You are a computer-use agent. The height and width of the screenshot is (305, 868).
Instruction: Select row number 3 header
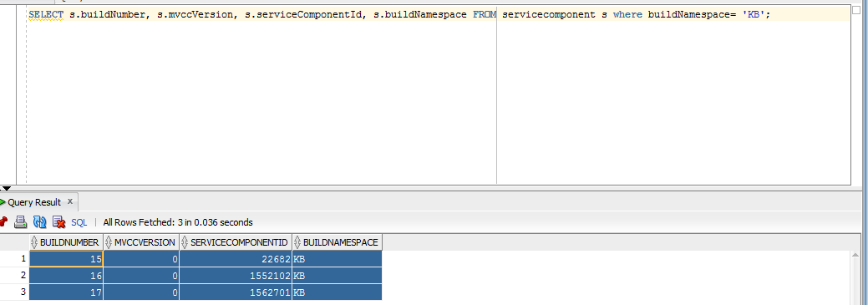point(14,292)
